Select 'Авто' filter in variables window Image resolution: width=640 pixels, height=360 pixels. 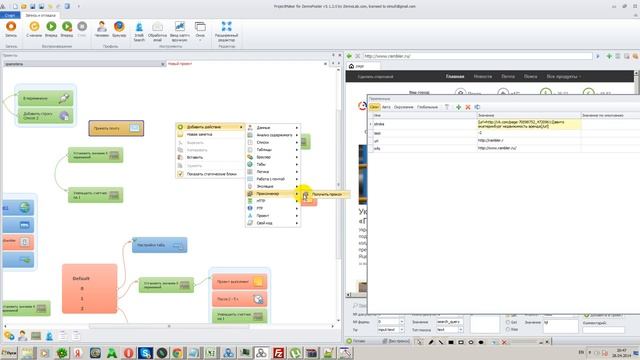pyautogui.click(x=386, y=107)
